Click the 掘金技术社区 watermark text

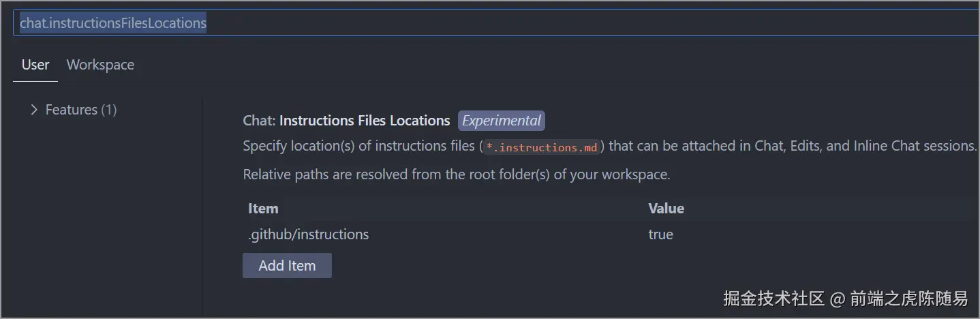coord(774,298)
